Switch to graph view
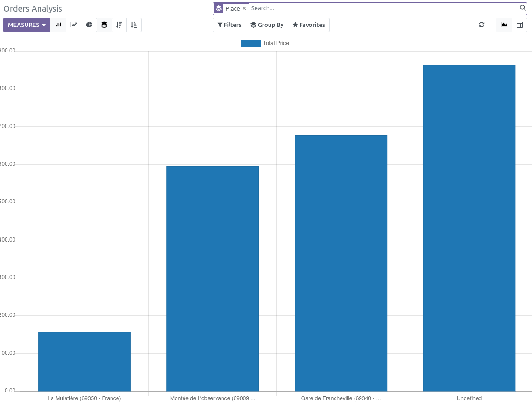Image resolution: width=532 pixels, height=405 pixels. 504,25
